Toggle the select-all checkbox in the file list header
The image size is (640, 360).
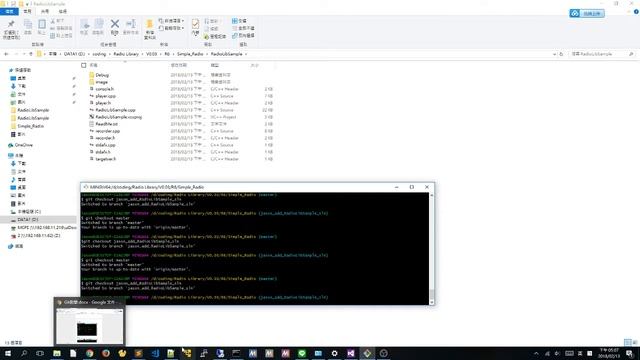pyautogui.click(x=84, y=65)
